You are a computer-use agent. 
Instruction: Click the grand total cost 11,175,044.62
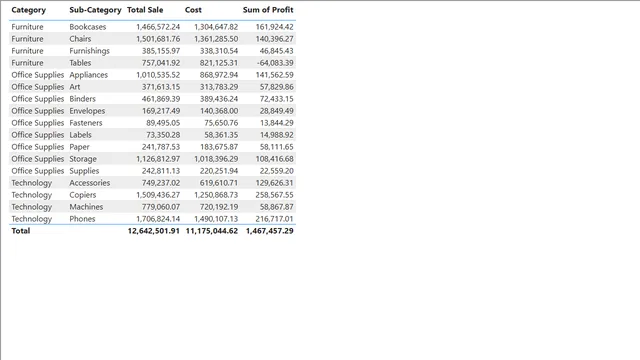point(211,231)
